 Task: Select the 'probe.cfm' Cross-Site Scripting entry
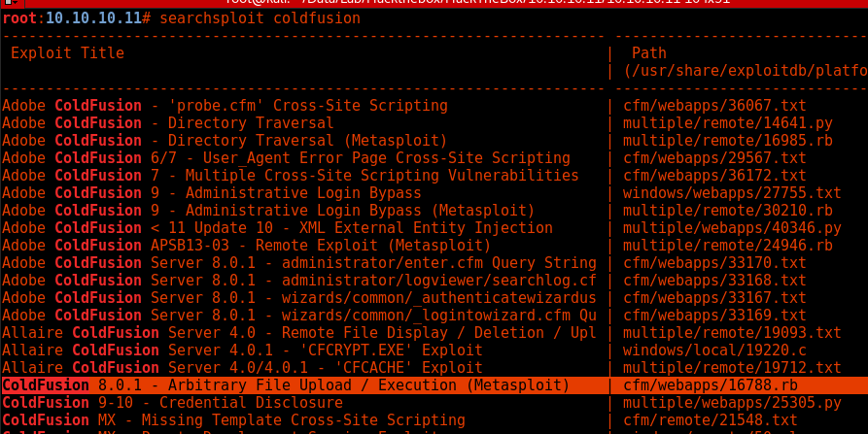pos(225,106)
